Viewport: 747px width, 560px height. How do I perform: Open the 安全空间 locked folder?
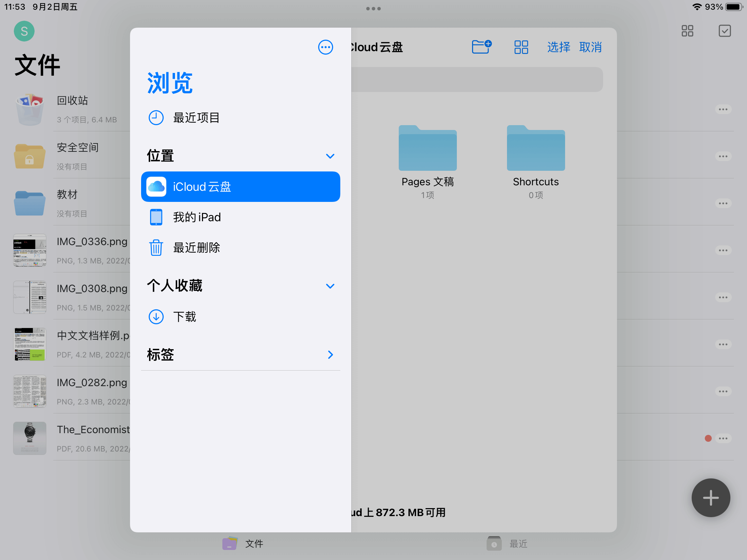tap(30, 156)
